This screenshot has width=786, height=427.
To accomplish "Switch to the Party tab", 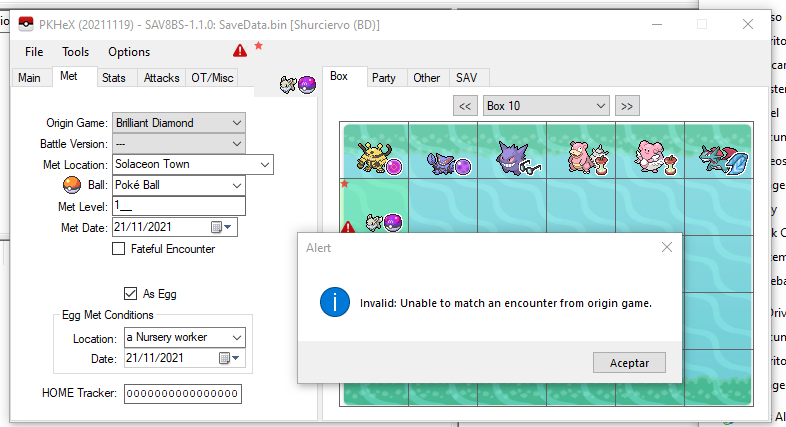I will (383, 78).
